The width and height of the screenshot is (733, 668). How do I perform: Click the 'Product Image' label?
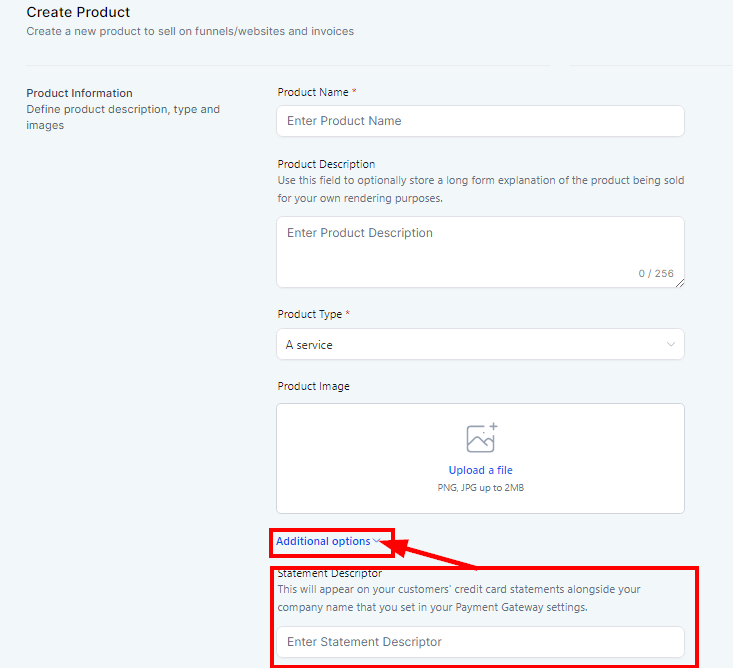[313, 386]
